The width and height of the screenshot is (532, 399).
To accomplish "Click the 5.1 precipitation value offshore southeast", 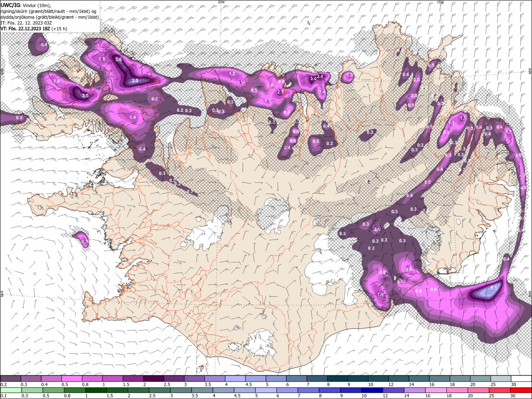I will pos(494,288).
